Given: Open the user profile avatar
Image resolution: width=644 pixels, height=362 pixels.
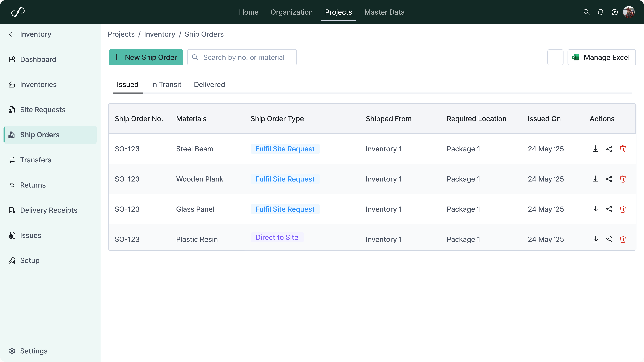Looking at the screenshot, I should (629, 12).
